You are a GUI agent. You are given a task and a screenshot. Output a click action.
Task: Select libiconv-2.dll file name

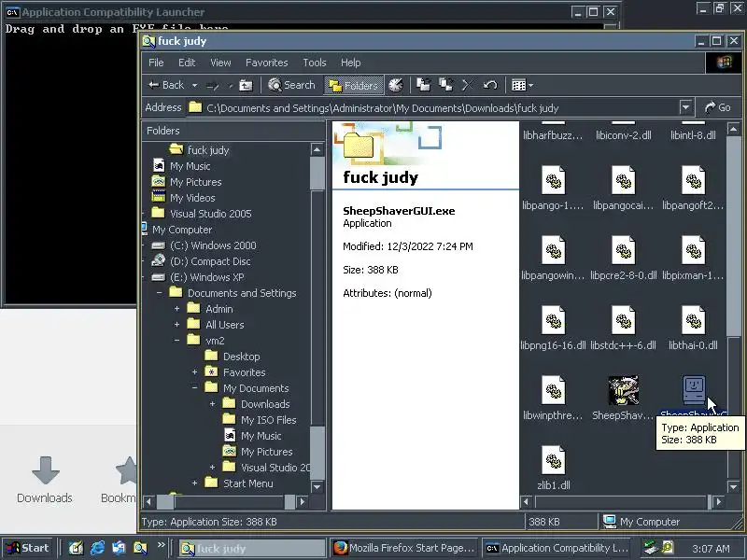pyautogui.click(x=623, y=135)
